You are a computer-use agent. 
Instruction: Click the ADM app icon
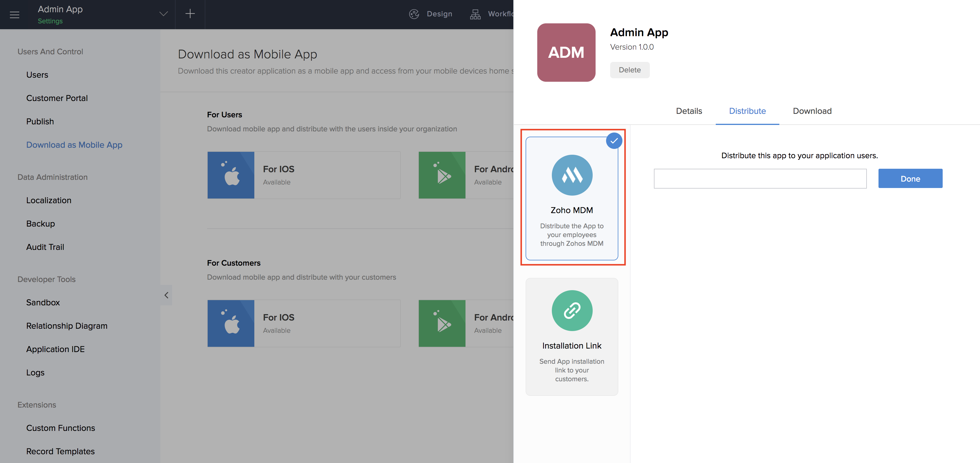click(566, 53)
